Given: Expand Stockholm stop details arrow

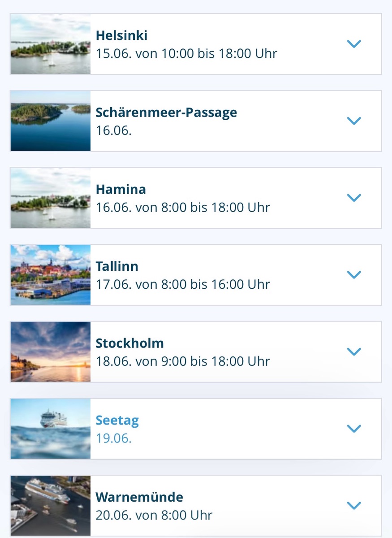Looking at the screenshot, I should (354, 351).
